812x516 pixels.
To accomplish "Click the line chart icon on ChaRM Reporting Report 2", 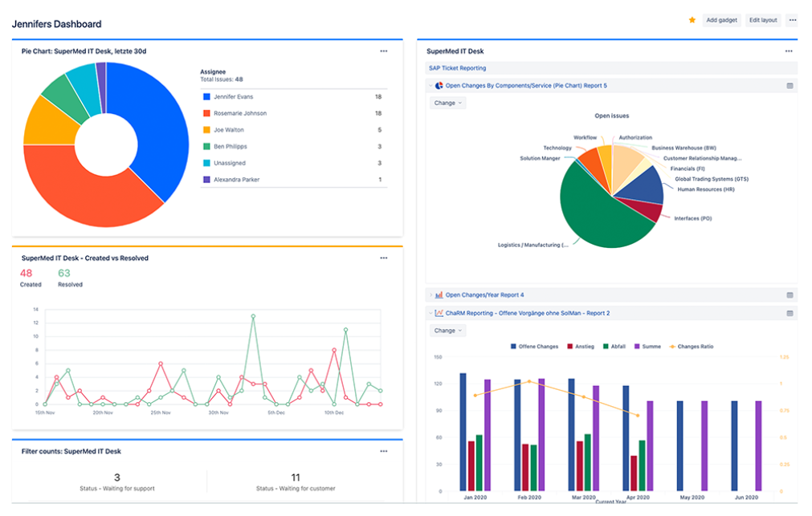I will (x=440, y=312).
